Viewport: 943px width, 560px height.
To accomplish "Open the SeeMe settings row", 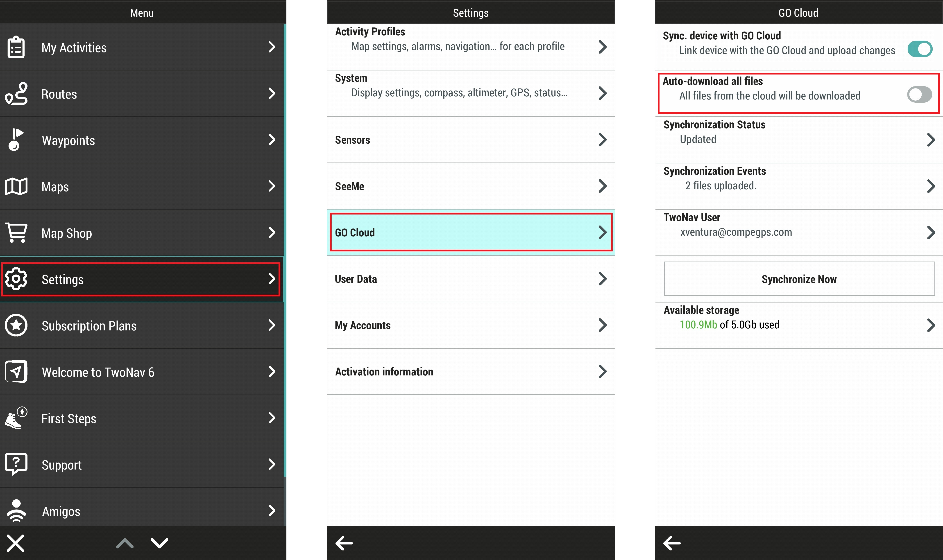I will (x=471, y=186).
